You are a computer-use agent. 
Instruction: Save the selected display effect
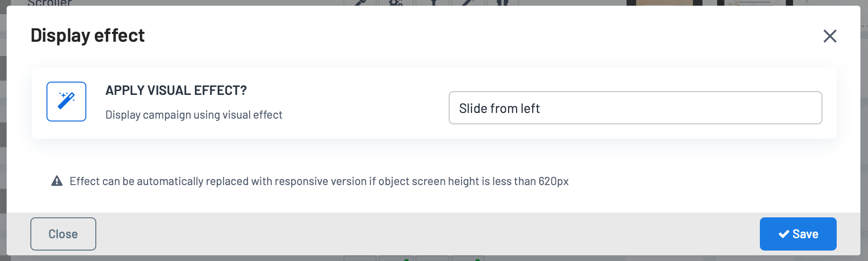(798, 234)
